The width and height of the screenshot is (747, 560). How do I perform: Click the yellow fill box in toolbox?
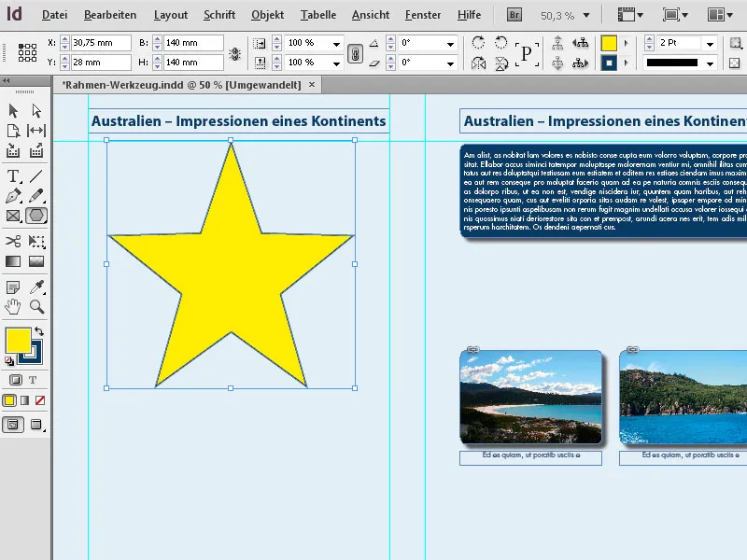pos(18,340)
